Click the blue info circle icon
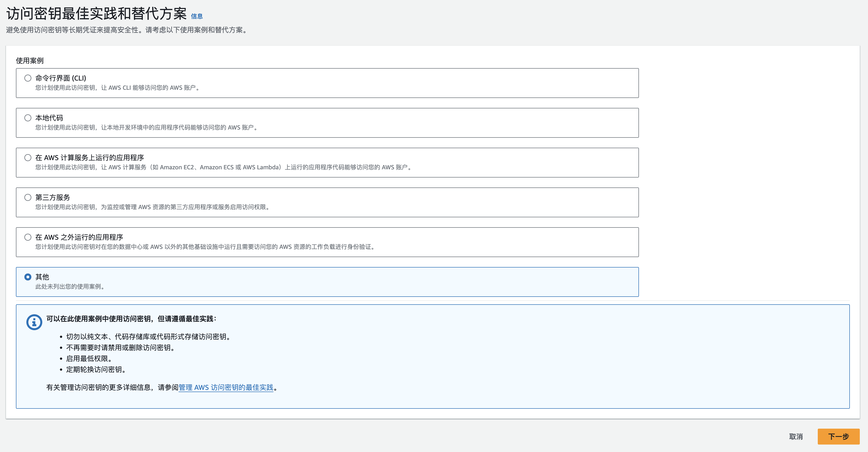The image size is (868, 452). click(x=34, y=322)
